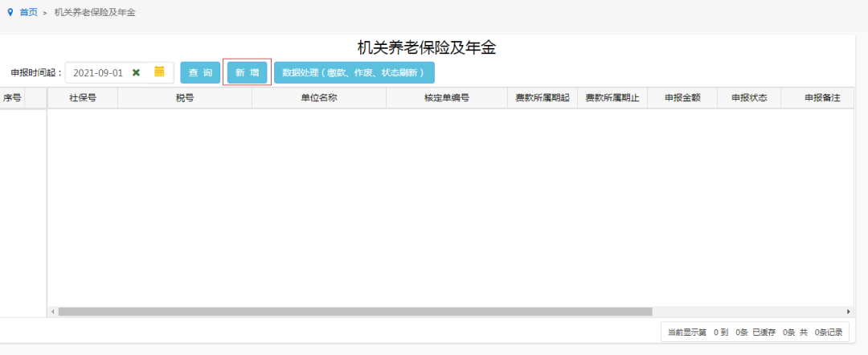Click the 核定单编号 column header
This screenshot has height=355, width=868.
coord(447,98)
